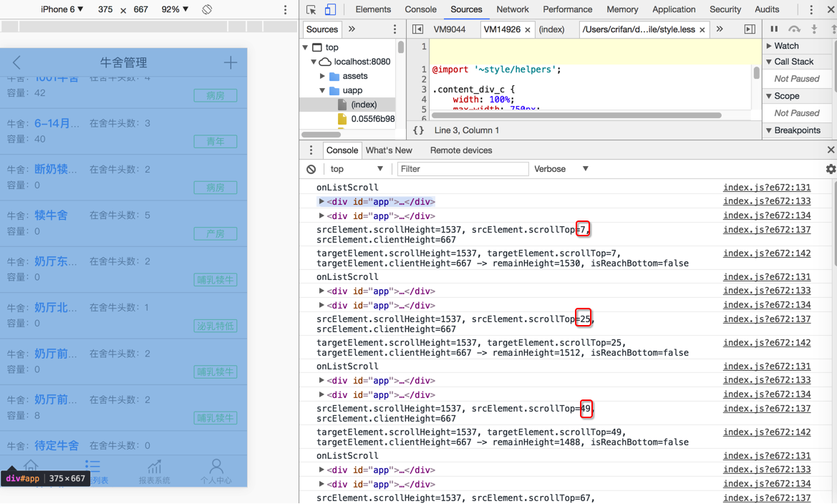Viewport: 837px width, 504px height.
Task: Close the VM14926 source tab
Action: [528, 30]
